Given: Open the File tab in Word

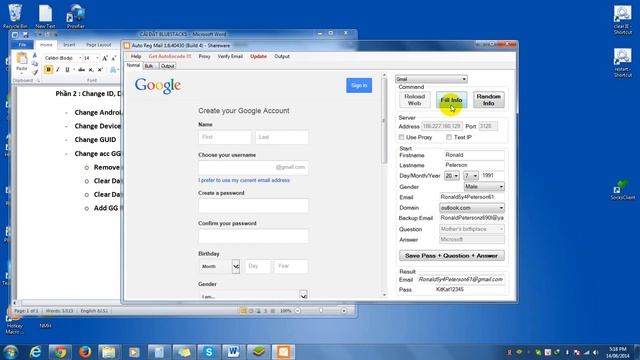Looking at the screenshot, I should click(x=22, y=45).
